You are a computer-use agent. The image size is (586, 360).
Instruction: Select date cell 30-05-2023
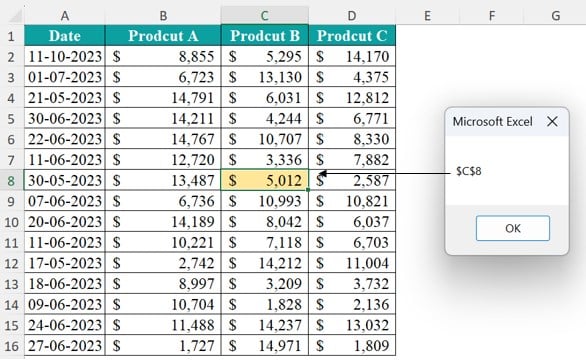[x=65, y=180]
